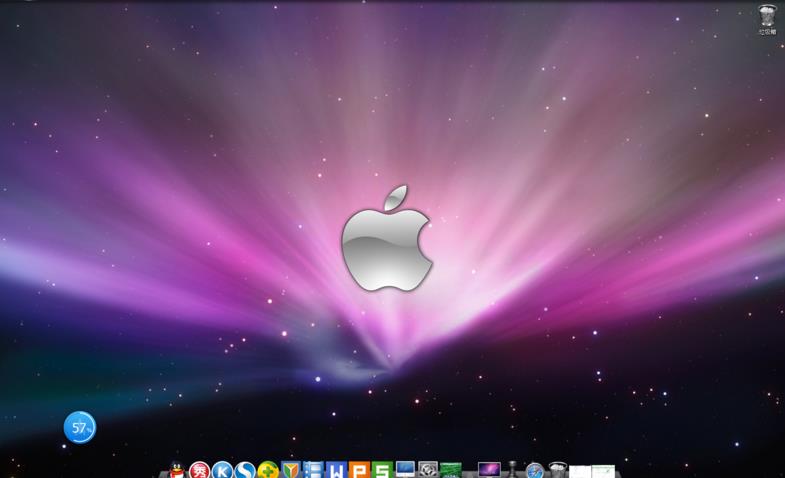Open the yellow-green plus 360 icon
The width and height of the screenshot is (785, 478).
click(268, 470)
